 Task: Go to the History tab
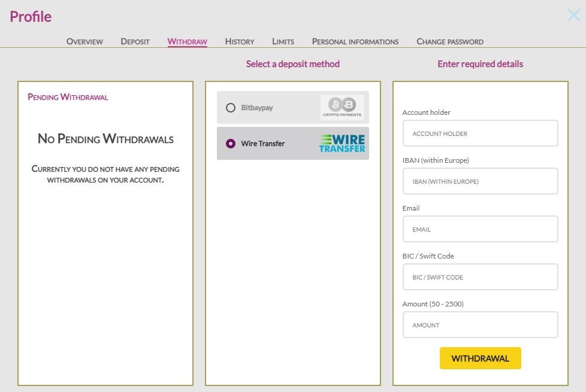[x=240, y=41]
